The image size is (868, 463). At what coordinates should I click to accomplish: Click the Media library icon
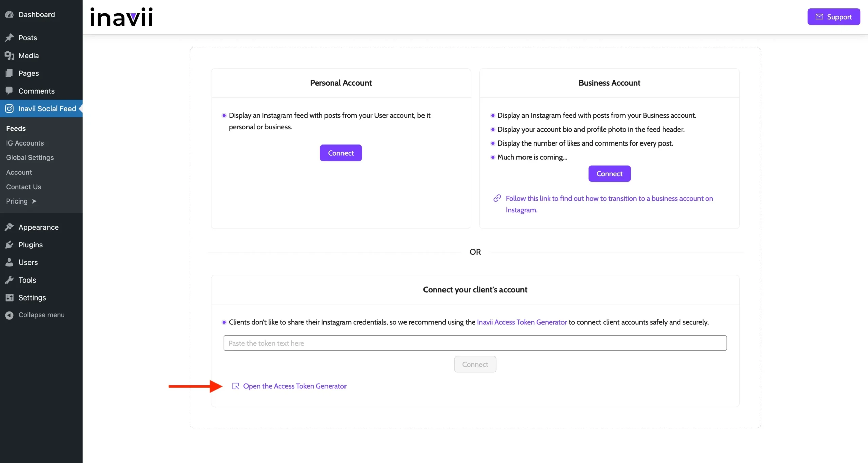tap(9, 56)
